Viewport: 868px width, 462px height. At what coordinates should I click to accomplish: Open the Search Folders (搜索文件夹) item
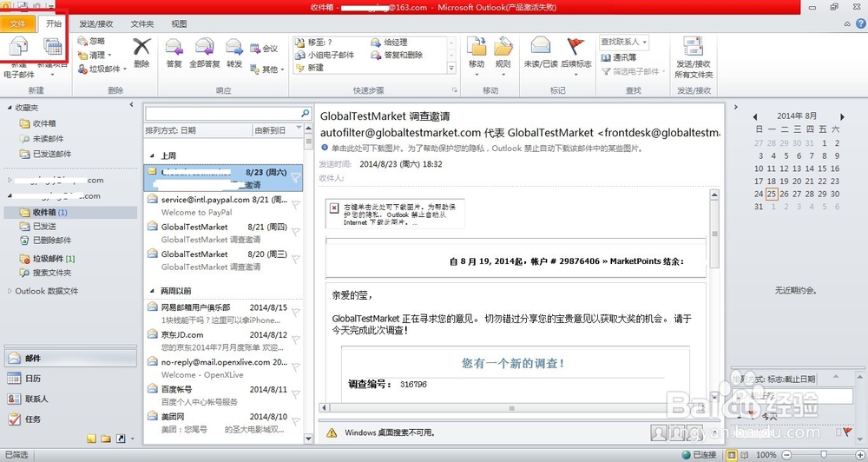pyautogui.click(x=45, y=273)
